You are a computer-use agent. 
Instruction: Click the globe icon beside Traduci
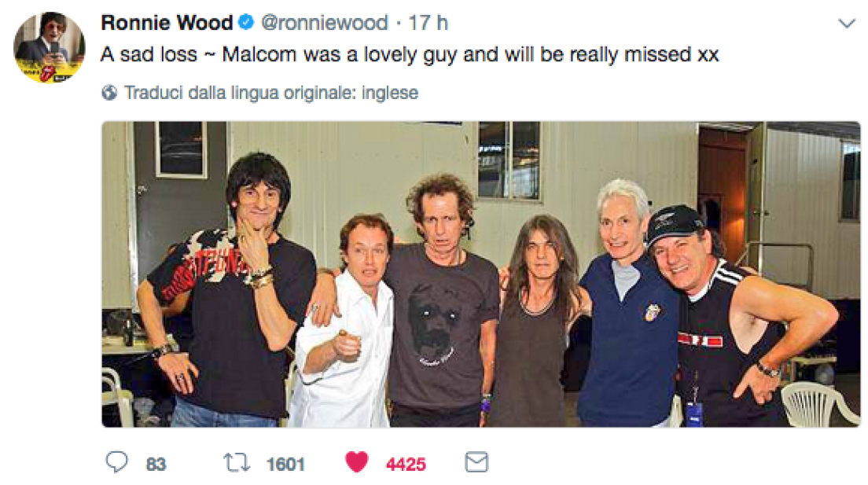pos(109,93)
